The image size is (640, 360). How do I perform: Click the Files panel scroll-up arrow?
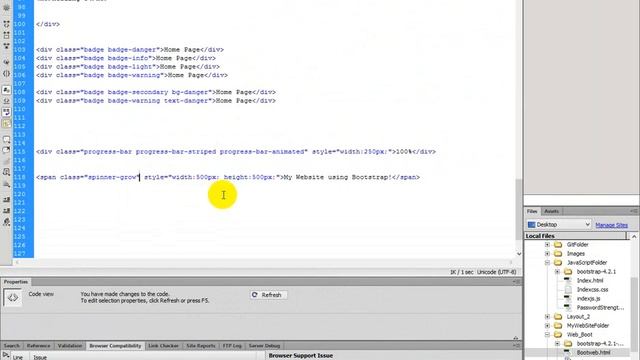click(x=634, y=236)
